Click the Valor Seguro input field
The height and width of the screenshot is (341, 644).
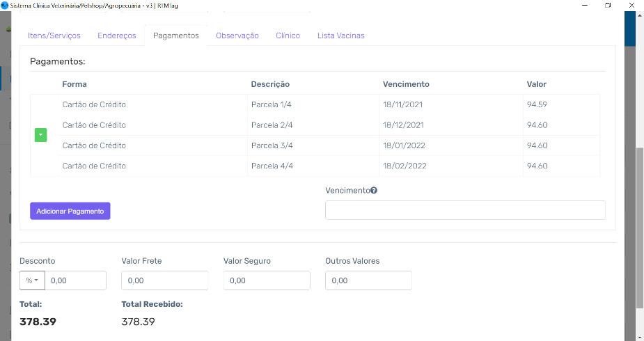point(266,280)
